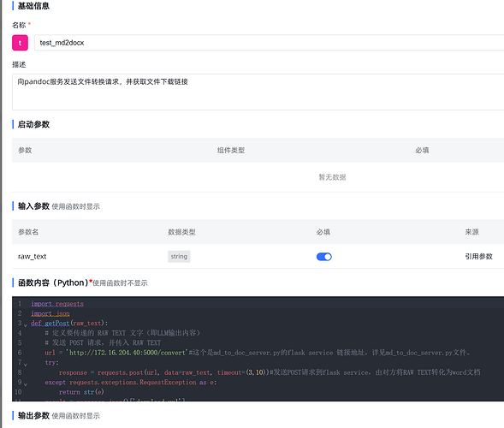The image size is (504, 428).
Task: Click the return str(e) code line
Action: (x=81, y=392)
